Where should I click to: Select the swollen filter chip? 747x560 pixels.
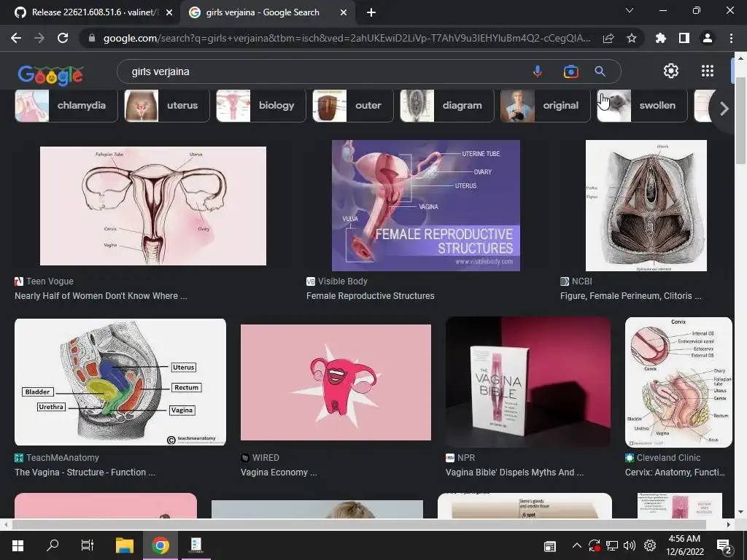click(x=642, y=105)
